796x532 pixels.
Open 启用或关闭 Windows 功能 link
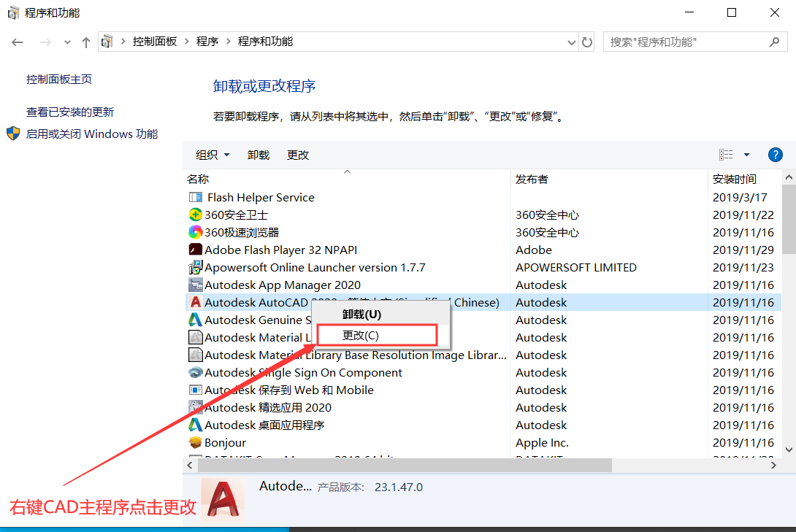[x=92, y=134]
